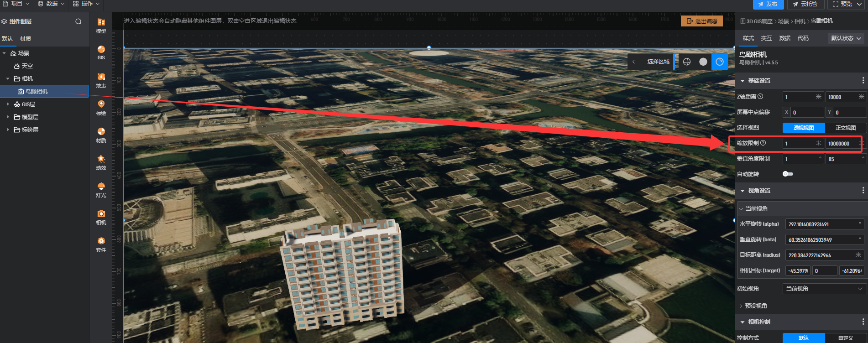The width and height of the screenshot is (868, 343).
Task: Switch to the 代码 tab
Action: pos(803,38)
